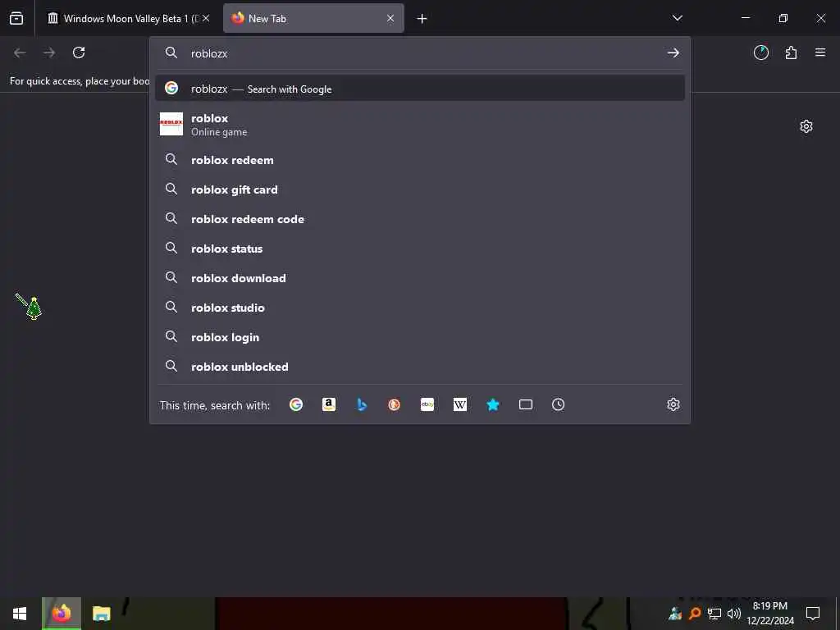Search this time with DuckDuckGo icon
The width and height of the screenshot is (840, 630).
tap(395, 404)
